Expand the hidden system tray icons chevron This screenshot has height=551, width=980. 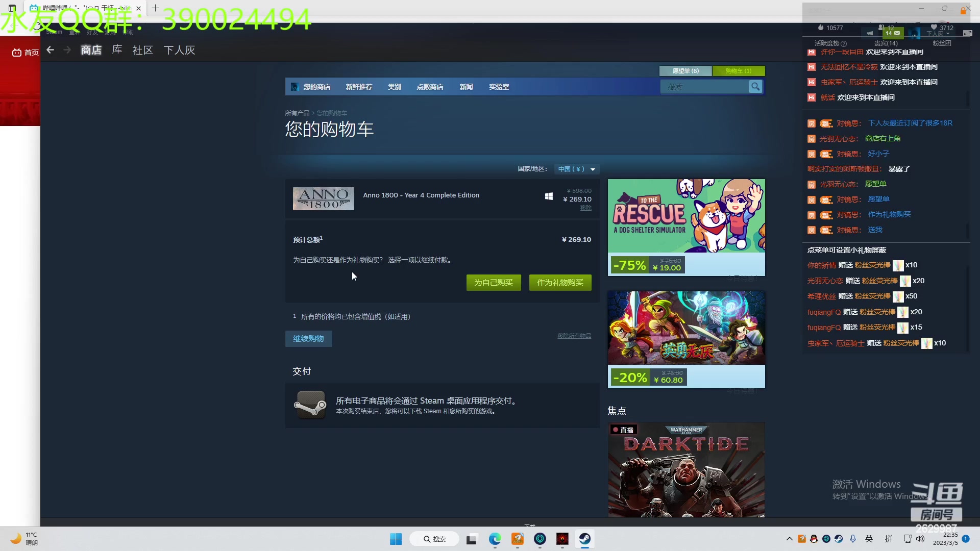click(x=789, y=539)
